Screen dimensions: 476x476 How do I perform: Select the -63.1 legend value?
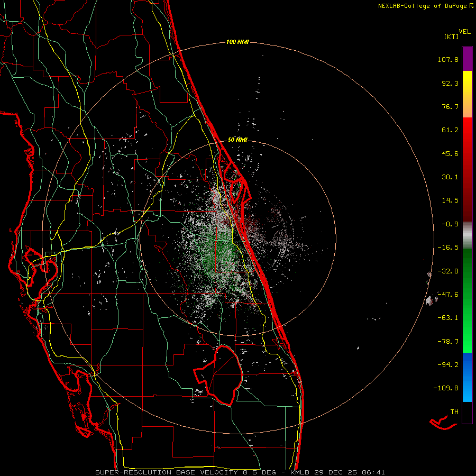click(448, 318)
